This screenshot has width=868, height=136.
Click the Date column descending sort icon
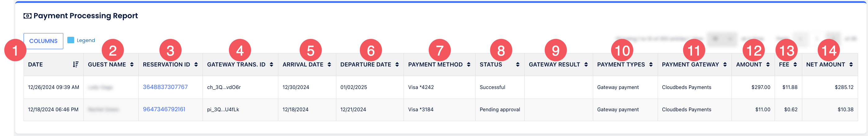[75, 65]
